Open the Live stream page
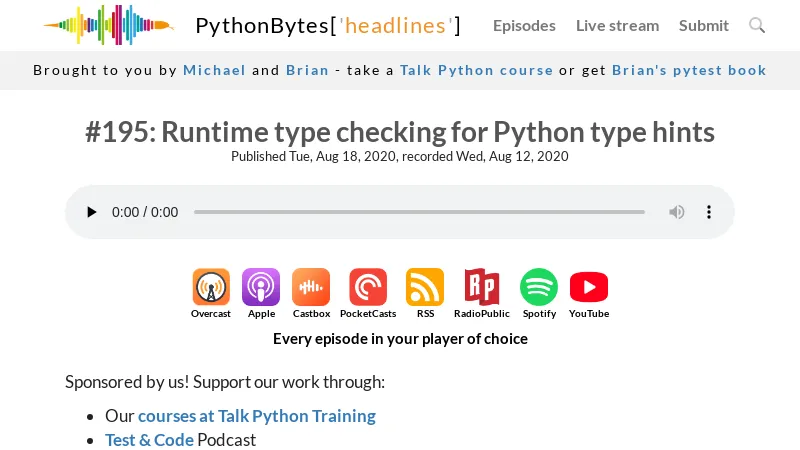This screenshot has height=450, width=800. [617, 25]
